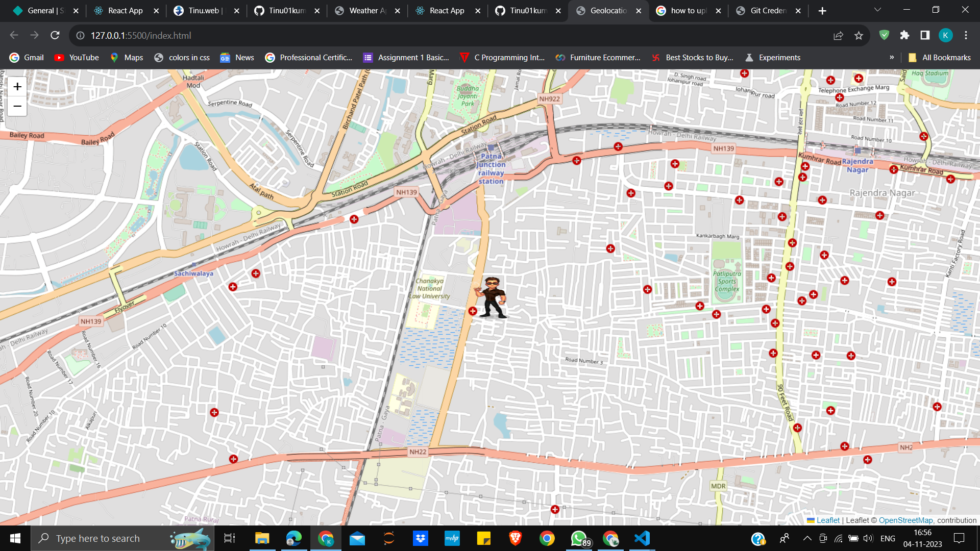The height and width of the screenshot is (551, 980).
Task: Click hospital marker beside the character avatar
Action: click(473, 311)
